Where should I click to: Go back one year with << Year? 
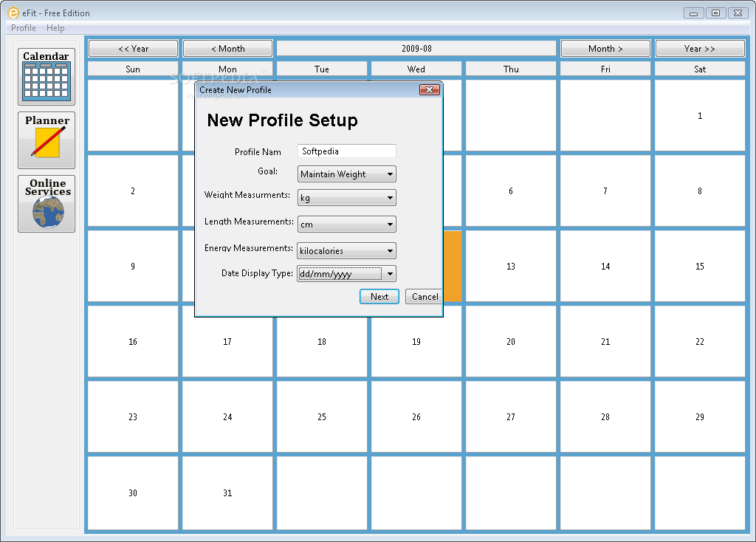tap(133, 49)
